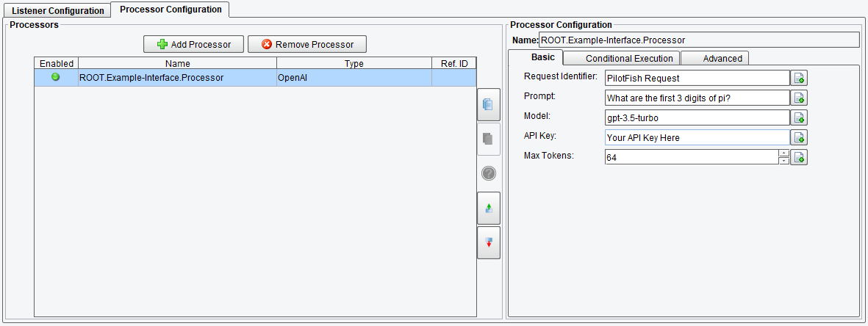Move processor up with green arrow icon
The height and width of the screenshot is (326, 868).
488,208
